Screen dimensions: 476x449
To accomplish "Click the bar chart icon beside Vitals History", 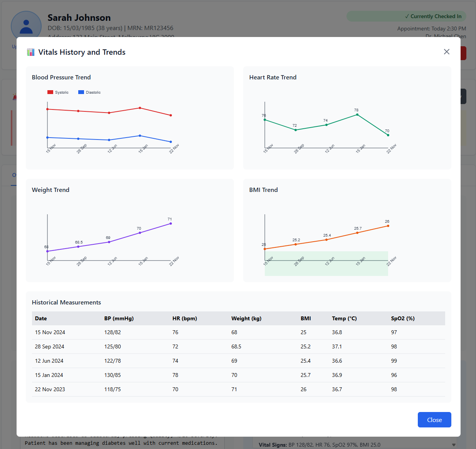I will pos(31,52).
